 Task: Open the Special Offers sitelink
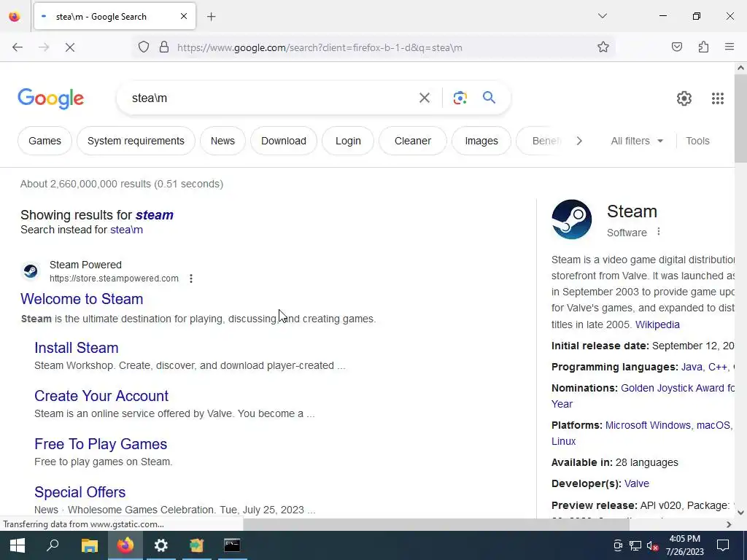pyautogui.click(x=80, y=492)
